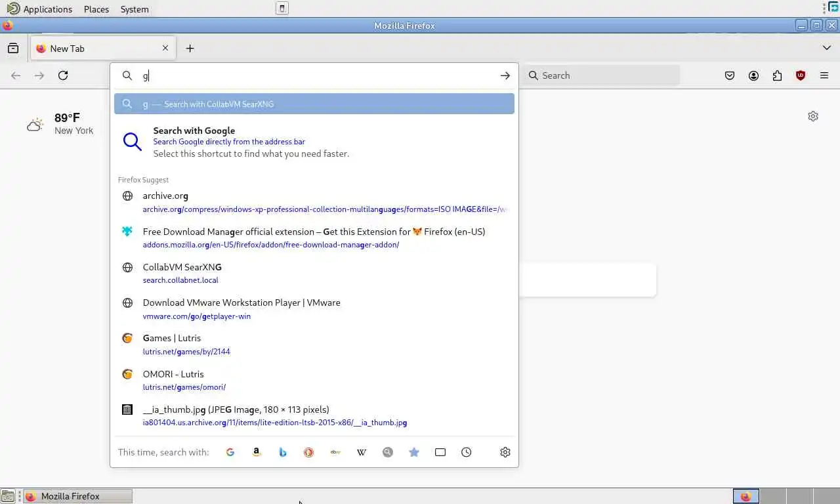
Task: Open the Firefox hamburger application menu
Action: point(824,75)
